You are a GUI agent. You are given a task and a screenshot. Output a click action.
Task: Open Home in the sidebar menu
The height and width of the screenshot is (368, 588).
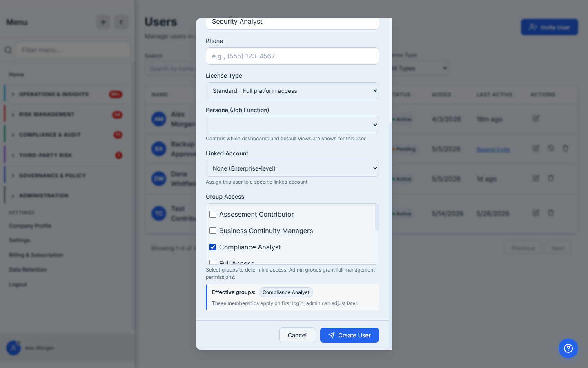click(x=16, y=74)
